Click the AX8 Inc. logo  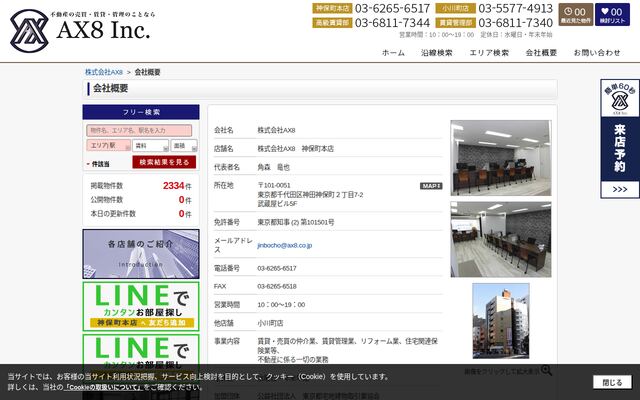click(82, 31)
